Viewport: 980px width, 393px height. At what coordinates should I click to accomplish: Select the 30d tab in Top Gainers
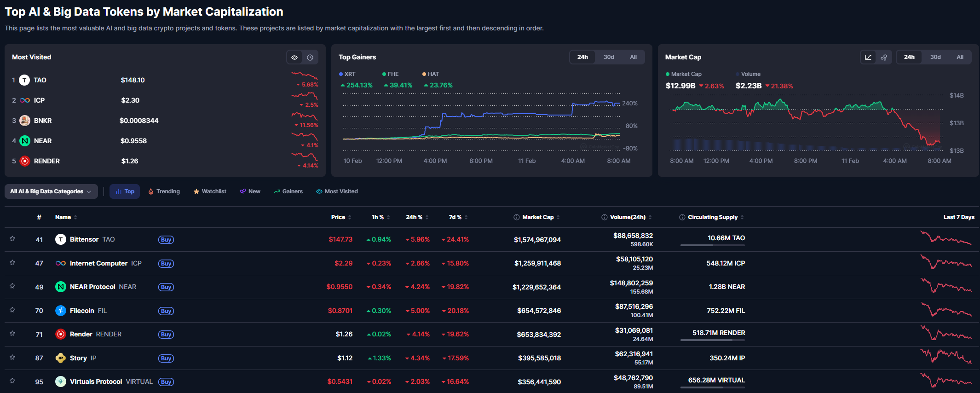(609, 57)
